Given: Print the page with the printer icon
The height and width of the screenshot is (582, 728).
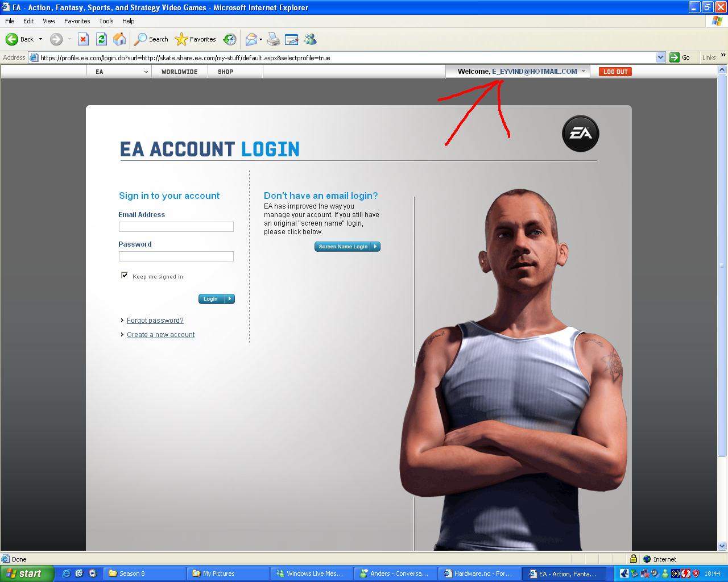Looking at the screenshot, I should (x=274, y=39).
